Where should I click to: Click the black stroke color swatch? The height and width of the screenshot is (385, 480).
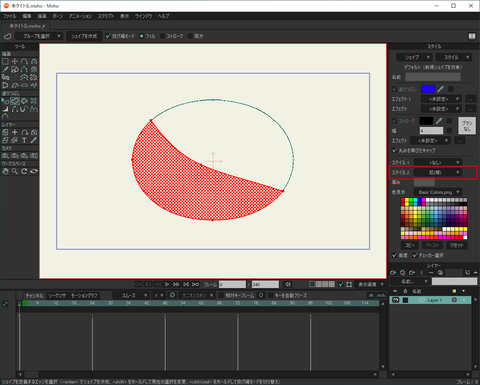[x=426, y=121]
